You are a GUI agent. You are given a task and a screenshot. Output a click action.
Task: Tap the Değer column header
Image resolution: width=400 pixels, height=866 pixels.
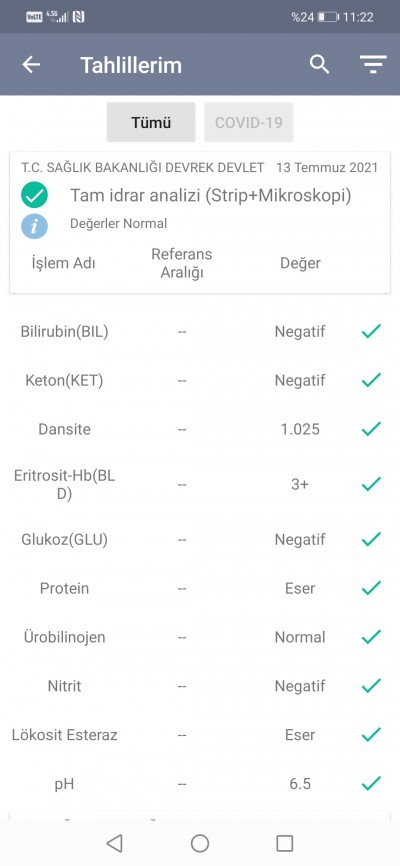[x=300, y=263]
